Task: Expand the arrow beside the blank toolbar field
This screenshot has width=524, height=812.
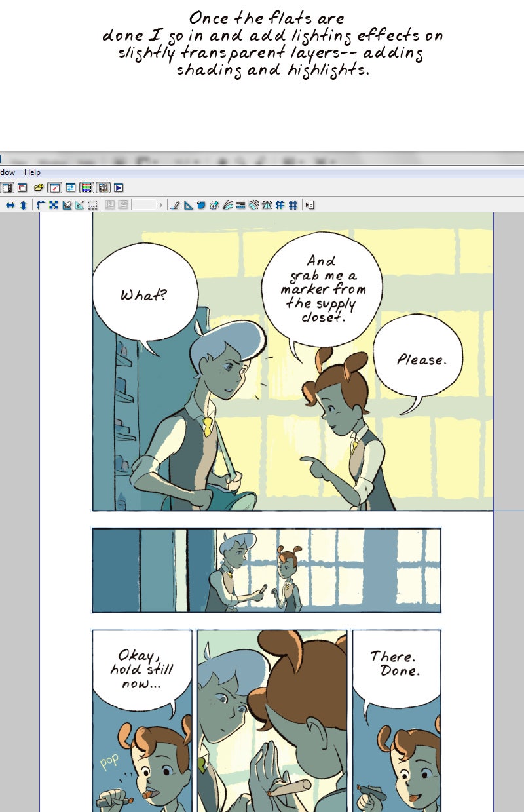Action: pyautogui.click(x=161, y=205)
